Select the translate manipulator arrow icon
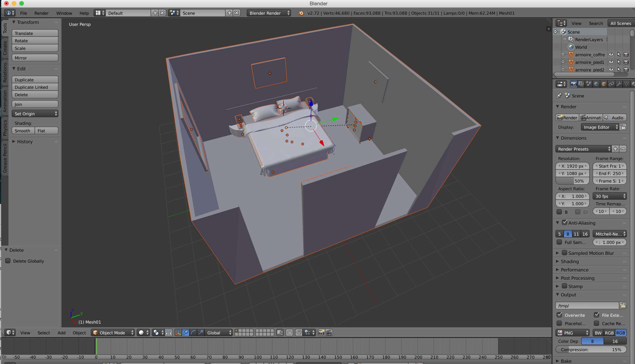This screenshot has width=635, height=364. [x=186, y=333]
